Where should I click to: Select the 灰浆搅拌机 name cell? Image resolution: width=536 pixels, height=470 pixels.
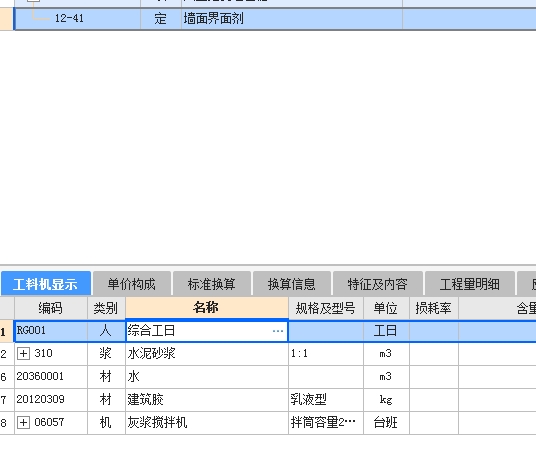(206, 423)
